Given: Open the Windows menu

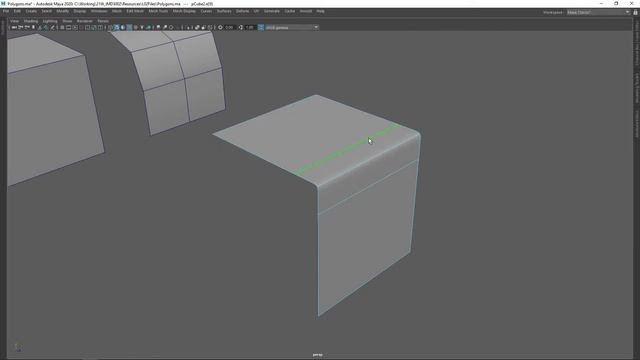Looking at the screenshot, I should pyautogui.click(x=99, y=11).
